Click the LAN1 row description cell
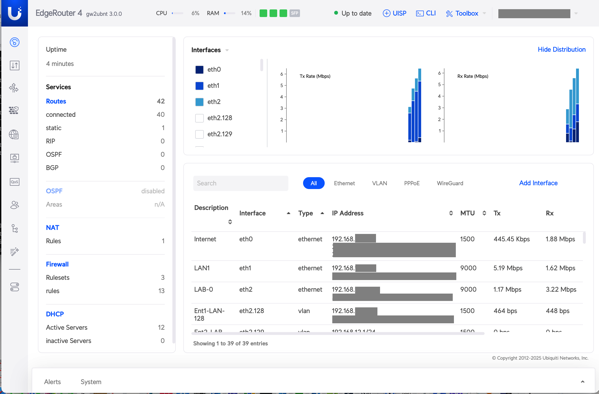599x394 pixels. [202, 268]
